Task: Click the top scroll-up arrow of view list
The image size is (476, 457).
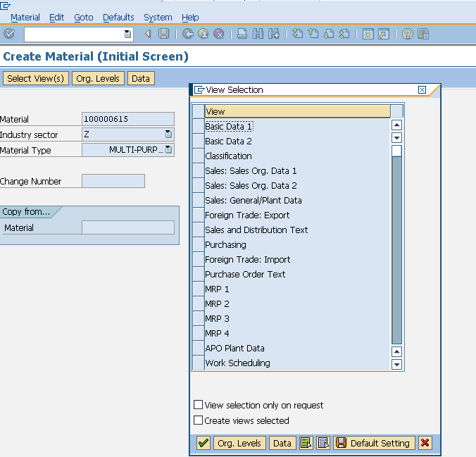Action: pyautogui.click(x=396, y=125)
